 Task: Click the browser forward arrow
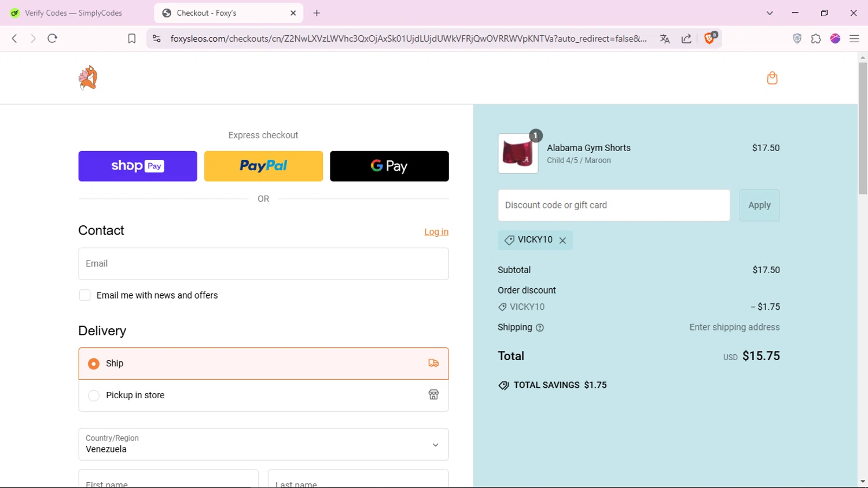33,38
